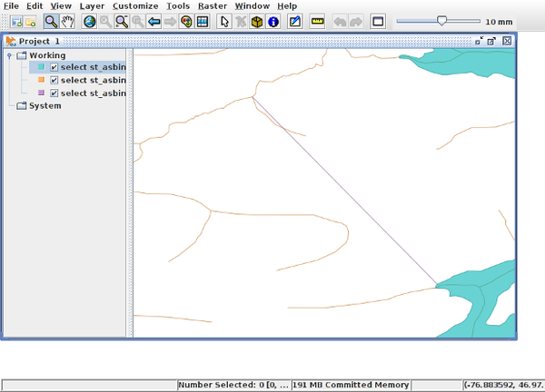Collapse the Working category tree node
Image resolution: width=545 pixels, height=392 pixels.
pos(9,55)
